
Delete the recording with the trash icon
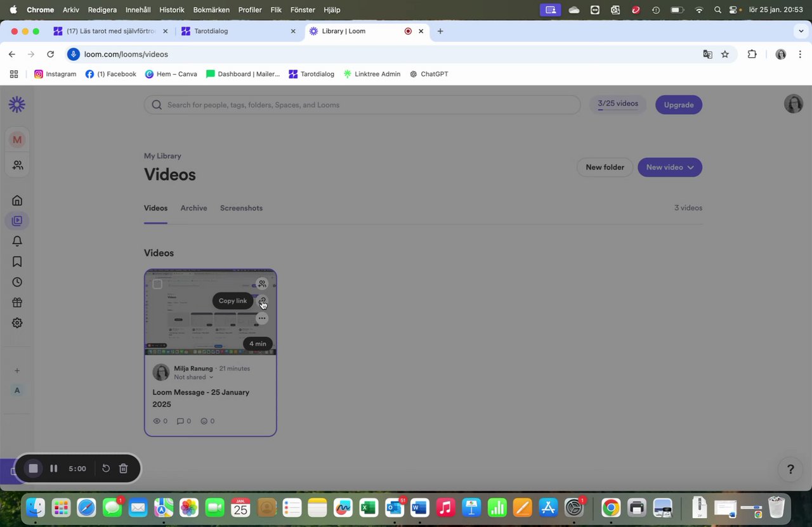124,469
